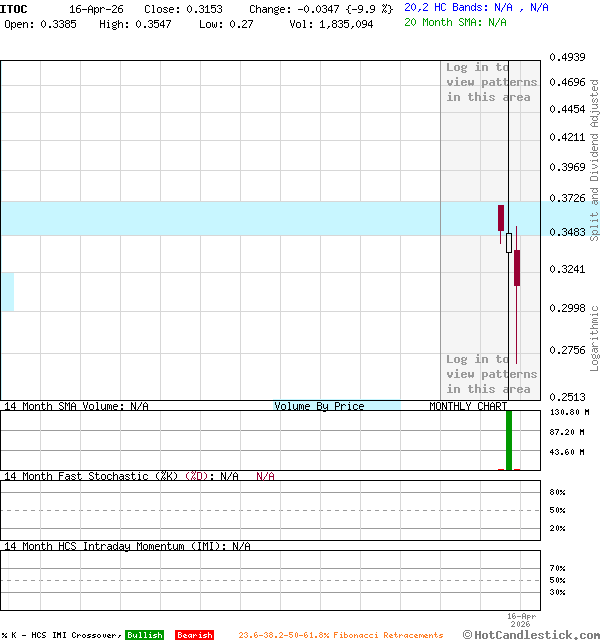The height and width of the screenshot is (640, 600).
Task: Click lower 'Log in to view patterns' notice
Action: point(491,374)
